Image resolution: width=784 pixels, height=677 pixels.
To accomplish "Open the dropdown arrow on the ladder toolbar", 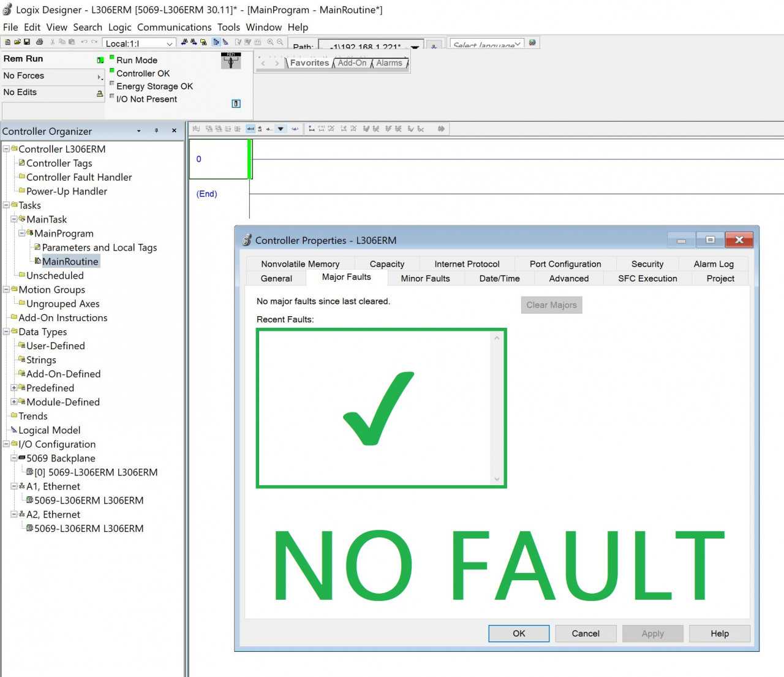I will coord(281,129).
